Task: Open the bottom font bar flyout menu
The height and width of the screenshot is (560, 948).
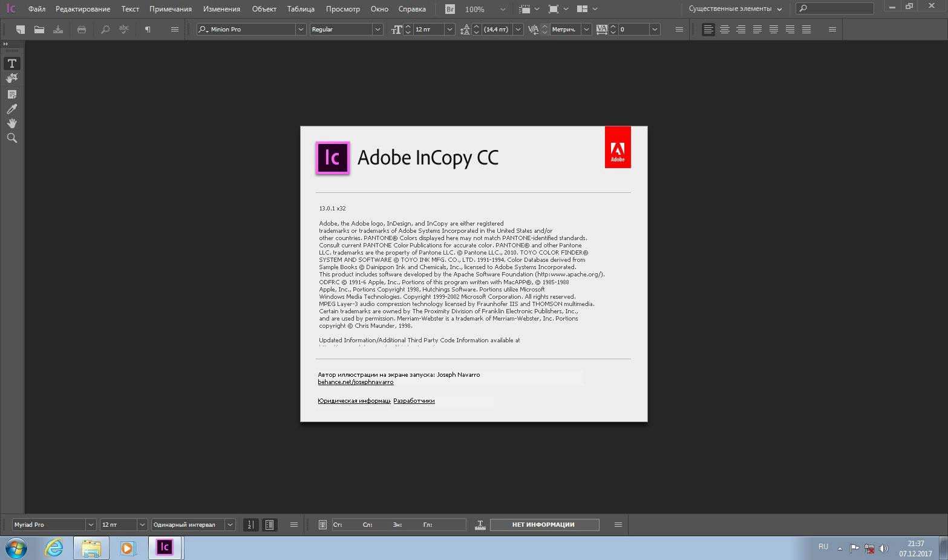Action: click(x=294, y=524)
